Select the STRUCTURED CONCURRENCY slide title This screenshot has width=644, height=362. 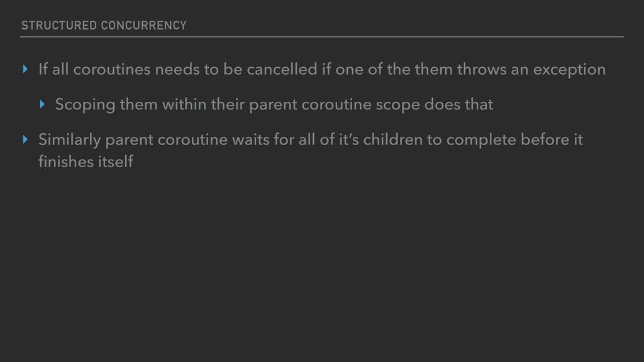point(104,25)
